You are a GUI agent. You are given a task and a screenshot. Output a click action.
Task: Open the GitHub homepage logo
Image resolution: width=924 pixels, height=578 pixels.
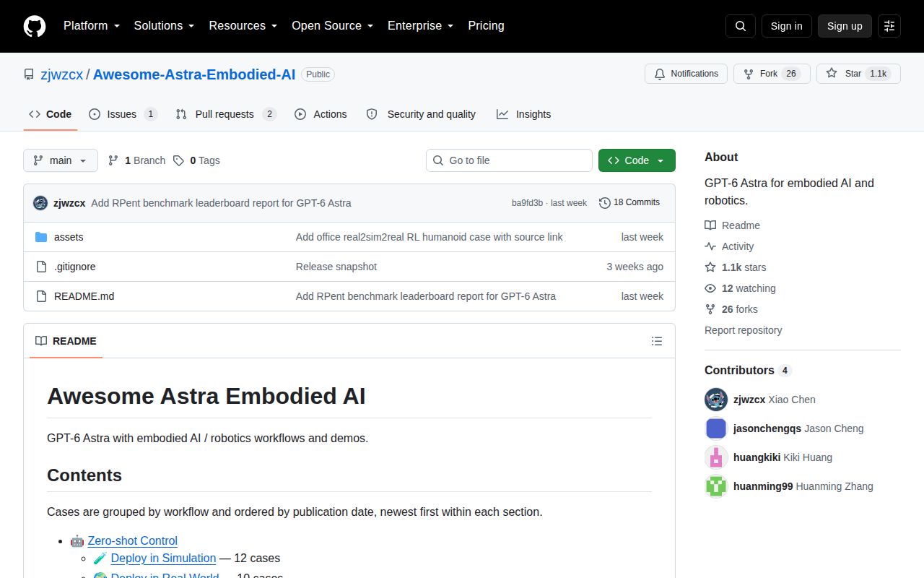click(35, 26)
